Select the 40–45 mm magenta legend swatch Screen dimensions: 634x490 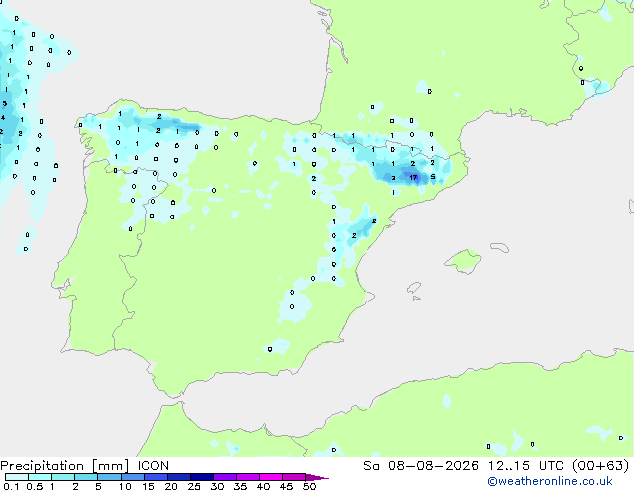pyautogui.click(x=271, y=477)
